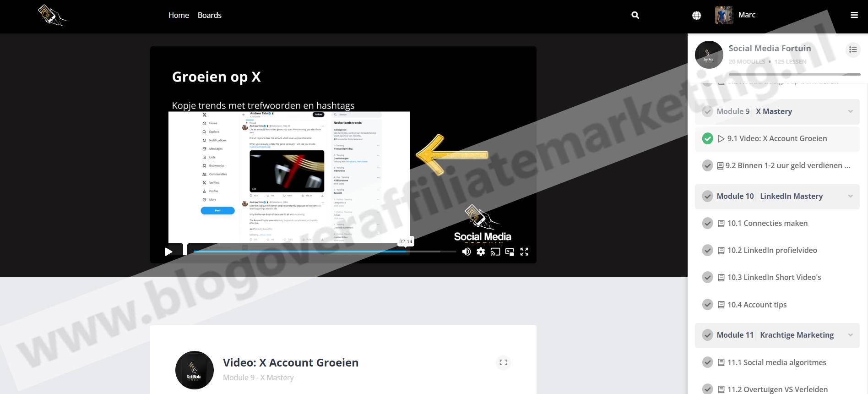
Task: Open lesson 10.3 LinkedIn Short Video's
Action: click(774, 277)
